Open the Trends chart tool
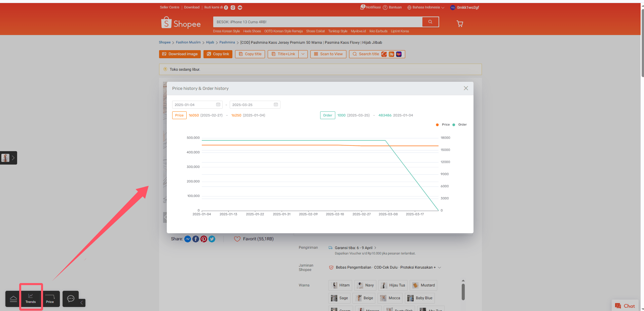Viewport: 644px width, 311px height. click(31, 299)
